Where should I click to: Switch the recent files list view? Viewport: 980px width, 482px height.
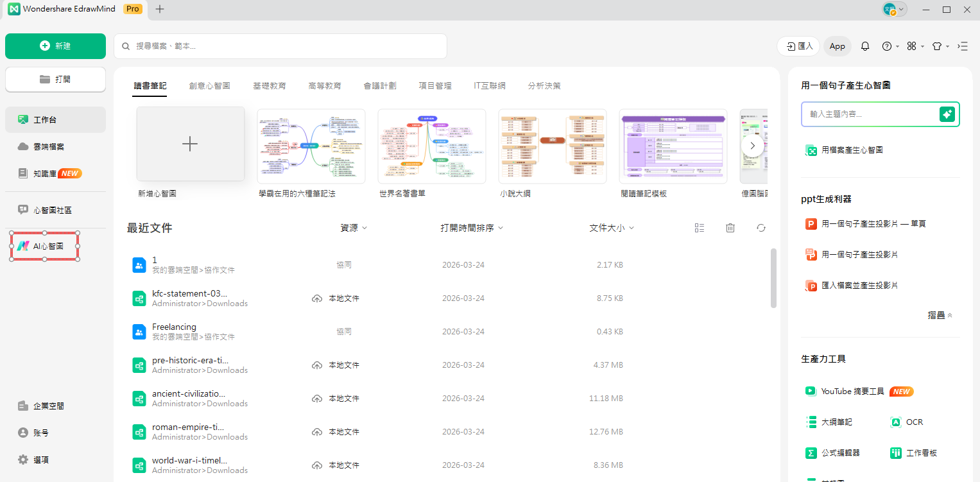tap(700, 227)
